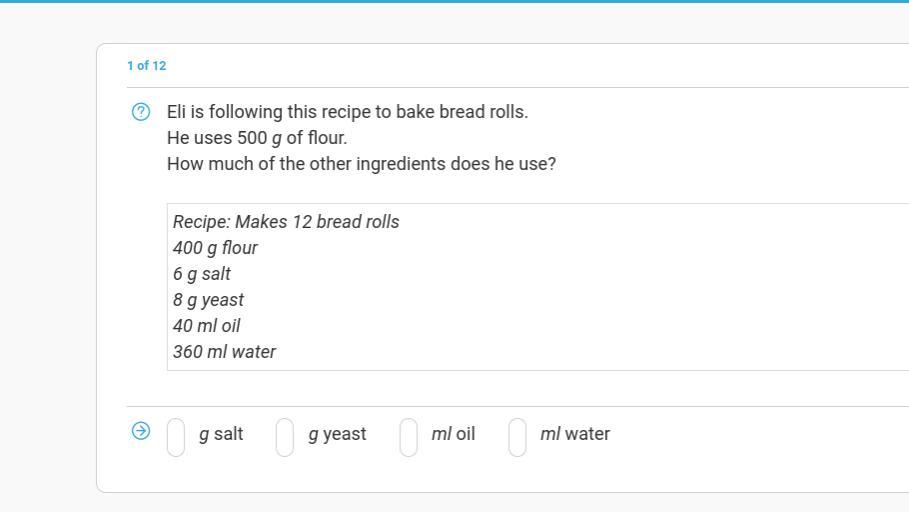
Task: Click the "How much of the other ingredients" question
Action: [361, 164]
